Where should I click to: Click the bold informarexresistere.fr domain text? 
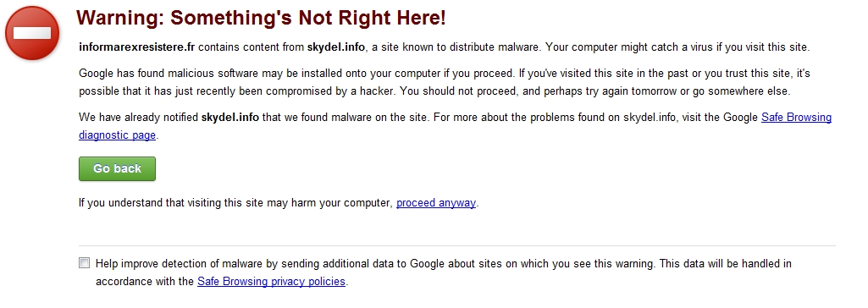tap(136, 47)
